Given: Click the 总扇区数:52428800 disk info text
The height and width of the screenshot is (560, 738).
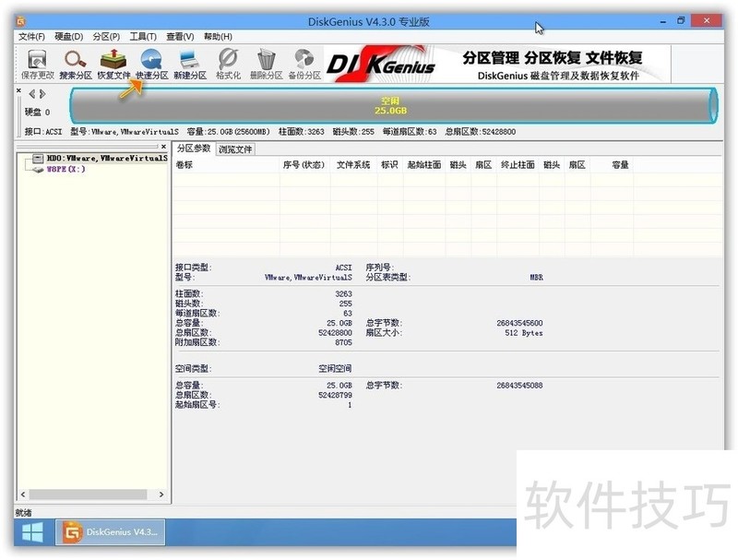Looking at the screenshot, I should tap(481, 132).
